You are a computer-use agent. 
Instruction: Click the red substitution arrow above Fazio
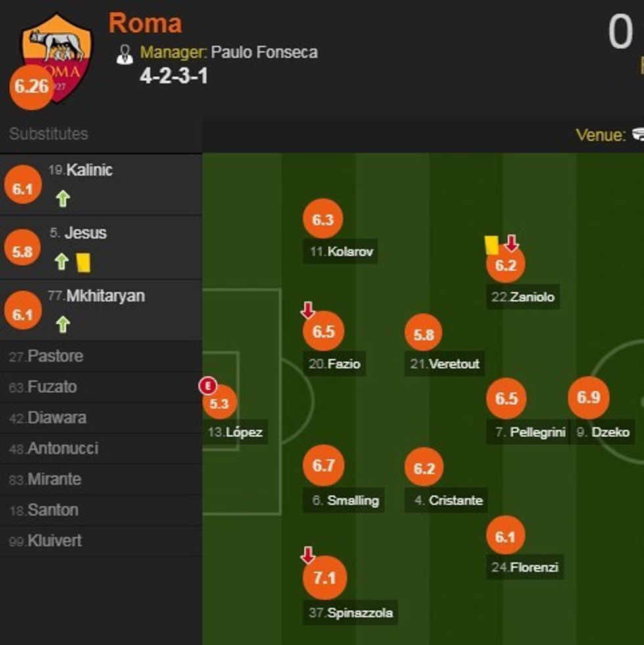(x=307, y=310)
